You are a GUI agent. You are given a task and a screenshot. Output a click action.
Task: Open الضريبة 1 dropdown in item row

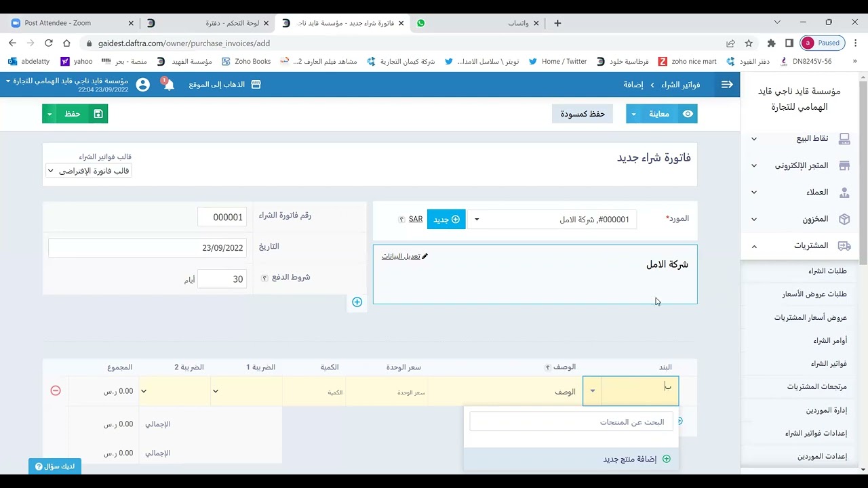246,391
